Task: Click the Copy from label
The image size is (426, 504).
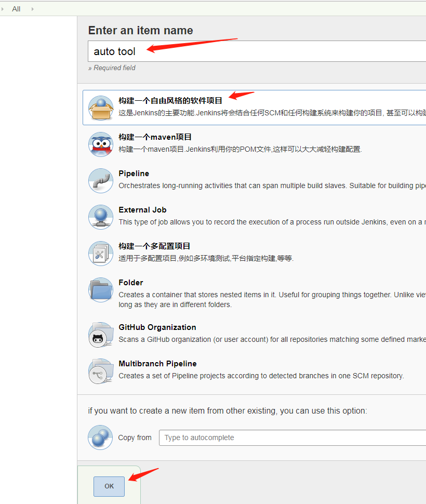Action: pyautogui.click(x=135, y=437)
